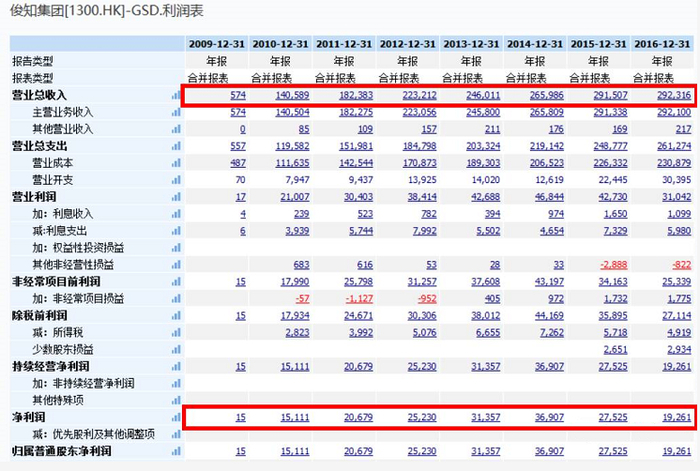The width and height of the screenshot is (700, 471).
Task: Open chart icon for 归属普通股东净利润 row
Action: [x=176, y=451]
